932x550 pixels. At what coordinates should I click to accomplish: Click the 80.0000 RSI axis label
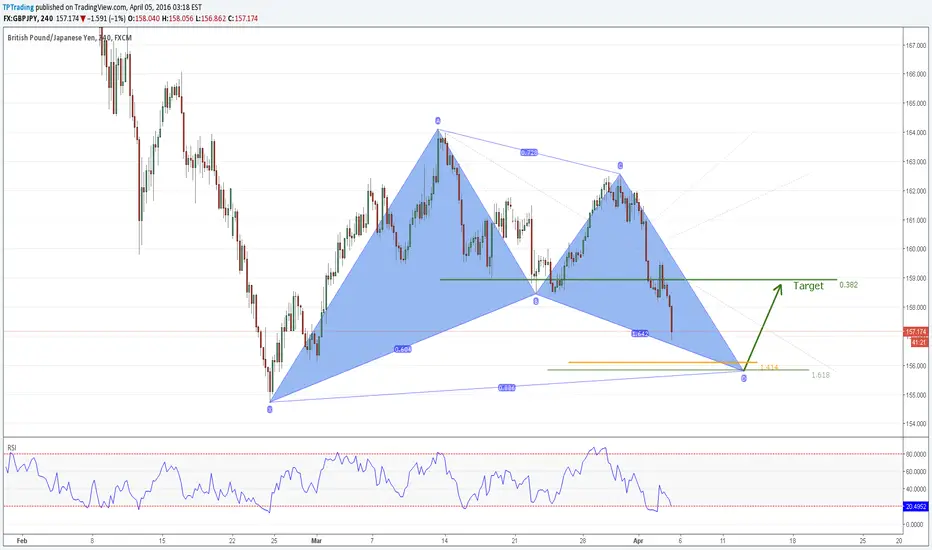click(x=916, y=454)
